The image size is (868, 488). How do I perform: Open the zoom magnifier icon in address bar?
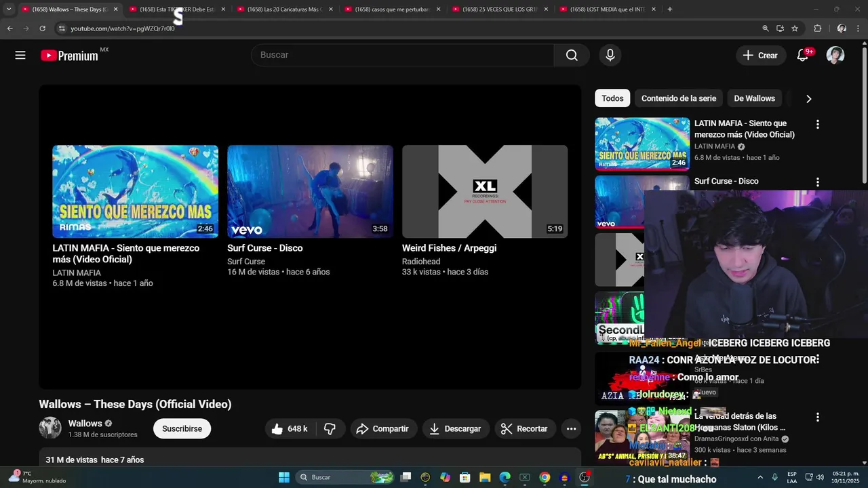766,28
